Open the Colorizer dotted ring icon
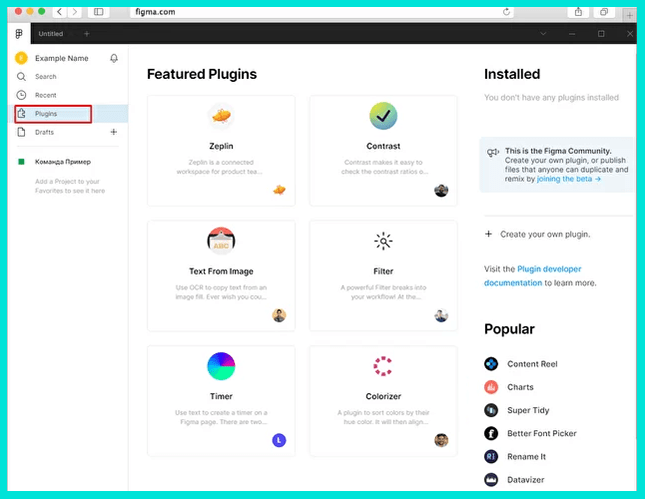Screen dimensions: 645x499 pos(383,366)
